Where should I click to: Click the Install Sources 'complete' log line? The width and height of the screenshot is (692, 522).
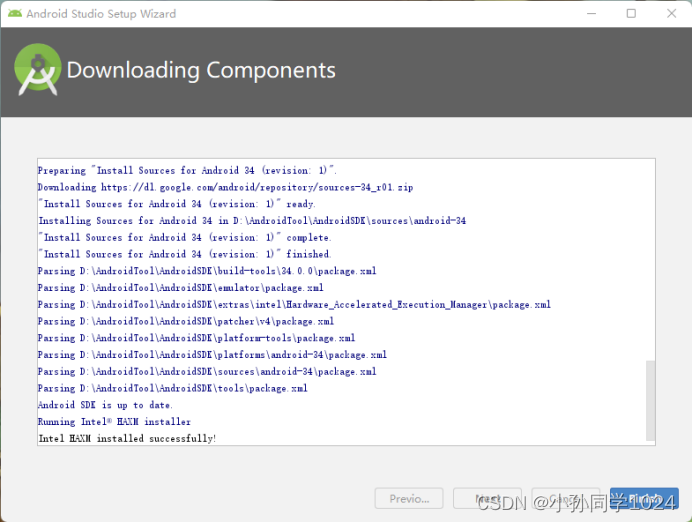coord(184,237)
